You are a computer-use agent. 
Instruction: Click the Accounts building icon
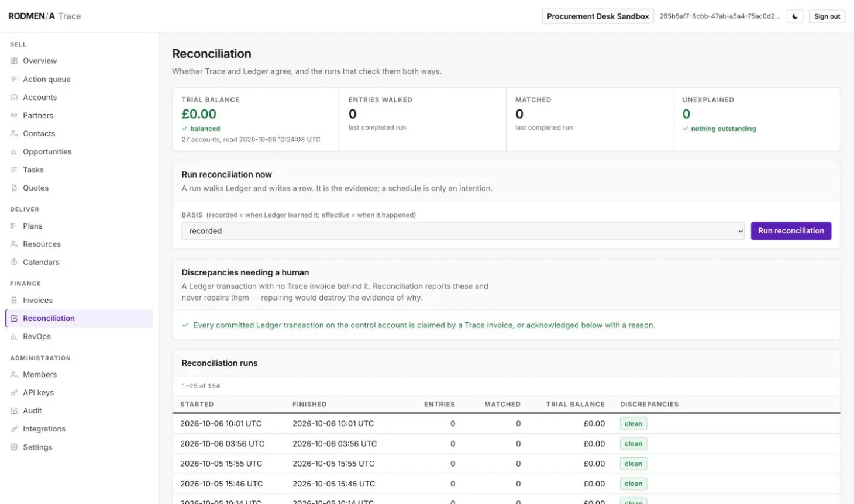click(x=14, y=97)
